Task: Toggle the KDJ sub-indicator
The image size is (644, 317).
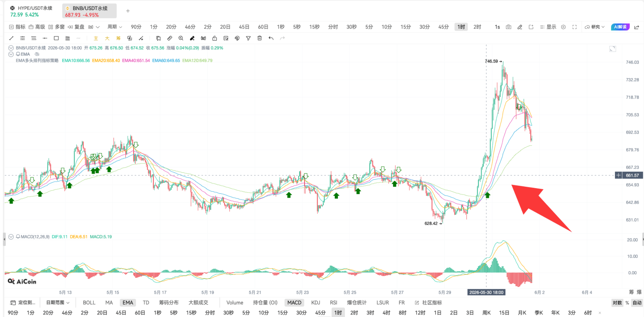Action: pos(315,302)
